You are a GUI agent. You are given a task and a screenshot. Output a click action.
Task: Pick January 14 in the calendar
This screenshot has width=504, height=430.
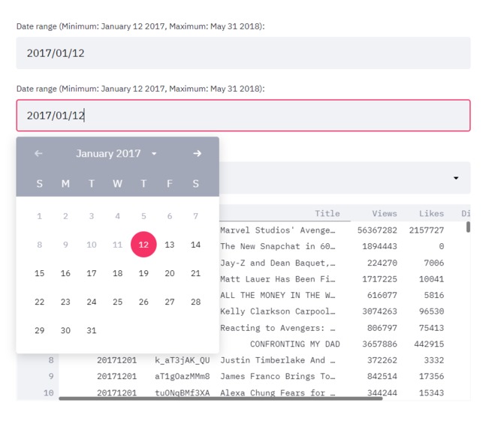[x=196, y=245]
